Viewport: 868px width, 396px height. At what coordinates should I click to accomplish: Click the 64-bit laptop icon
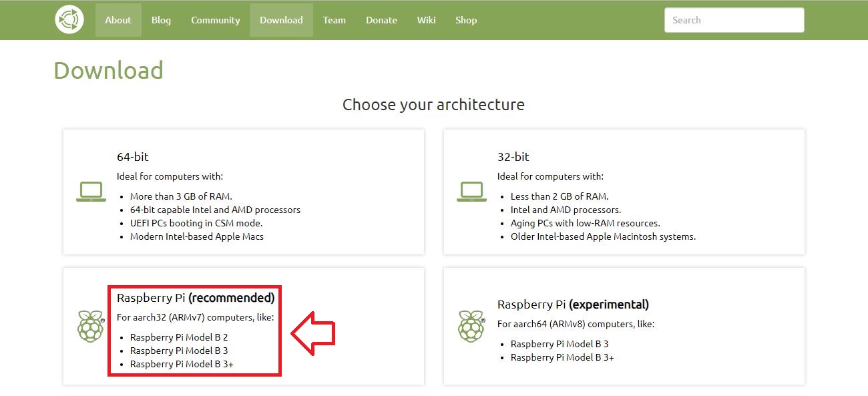point(91,192)
